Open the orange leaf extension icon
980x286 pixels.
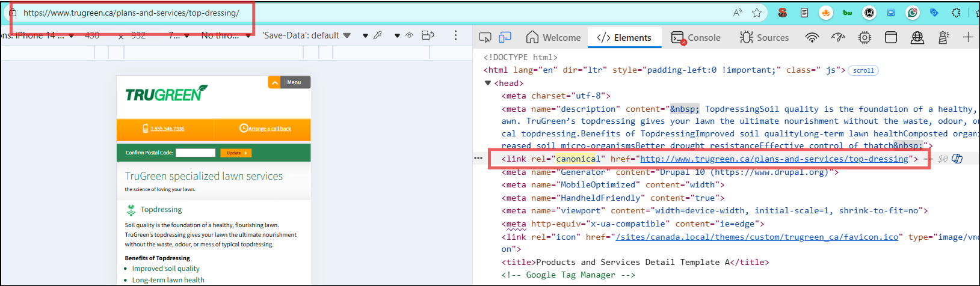[826, 13]
